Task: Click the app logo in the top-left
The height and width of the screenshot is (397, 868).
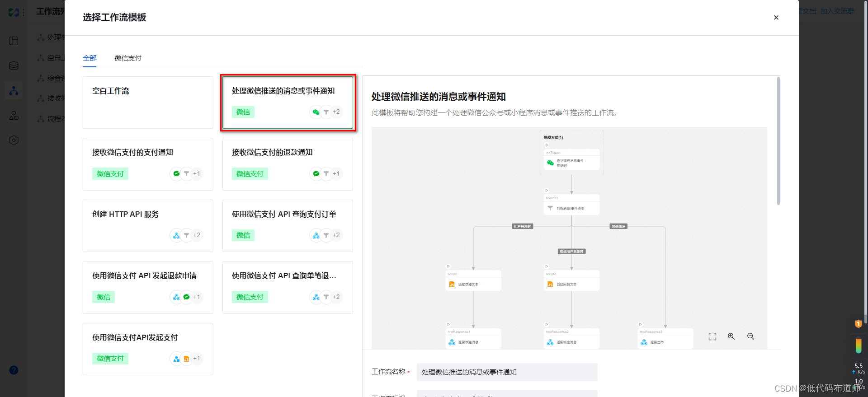Action: (14, 12)
